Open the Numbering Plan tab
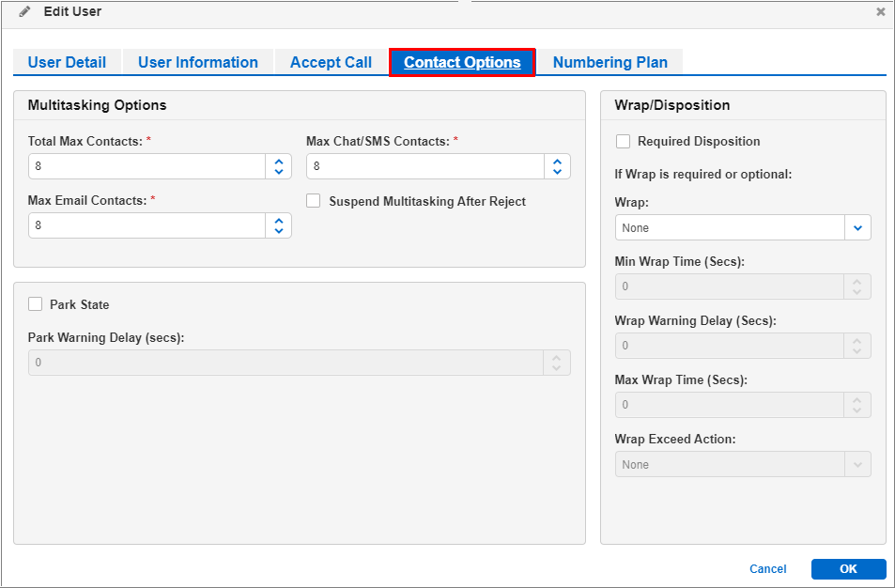 point(610,62)
